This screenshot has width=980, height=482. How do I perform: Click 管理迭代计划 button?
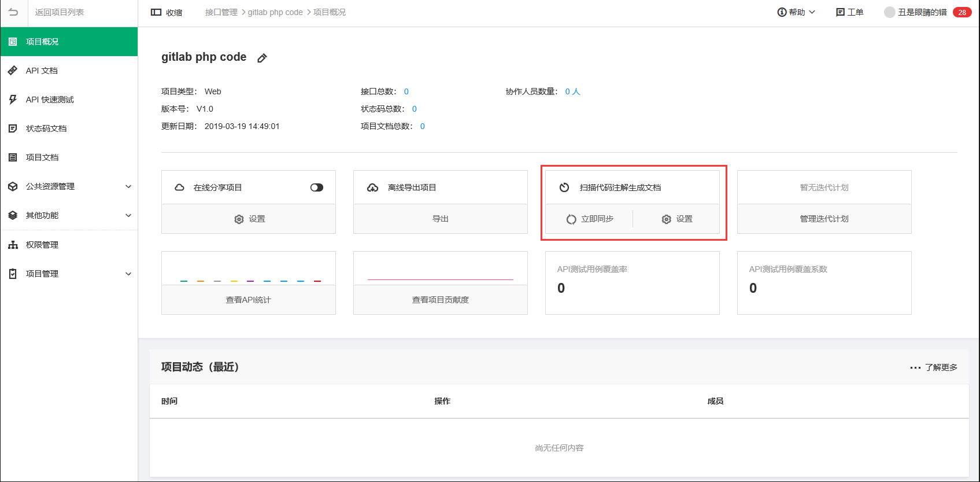pyautogui.click(x=824, y=219)
